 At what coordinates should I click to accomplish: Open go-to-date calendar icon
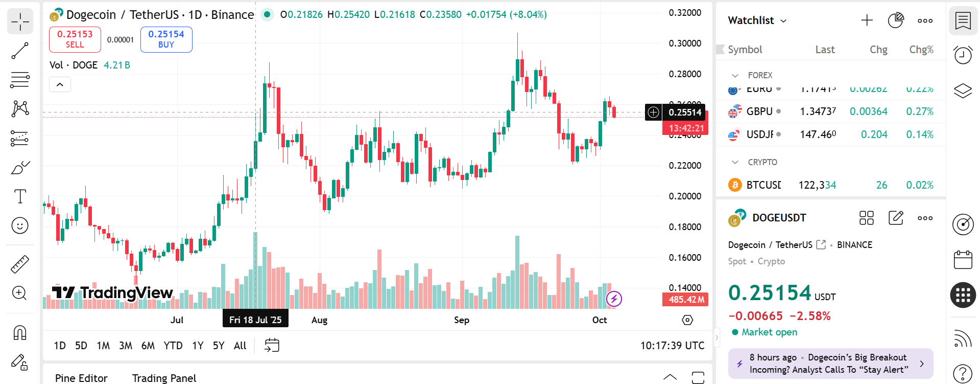point(272,345)
